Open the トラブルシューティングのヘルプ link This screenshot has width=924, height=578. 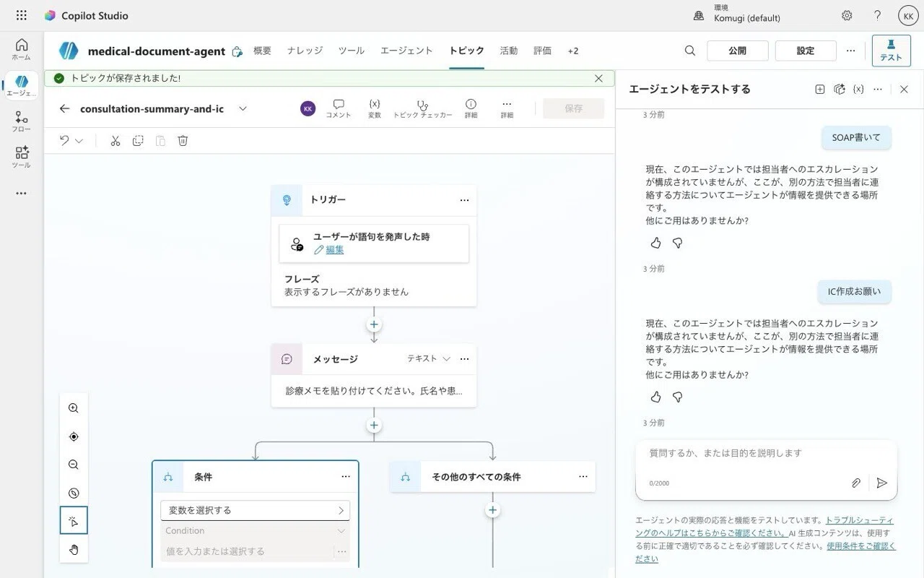764,526
